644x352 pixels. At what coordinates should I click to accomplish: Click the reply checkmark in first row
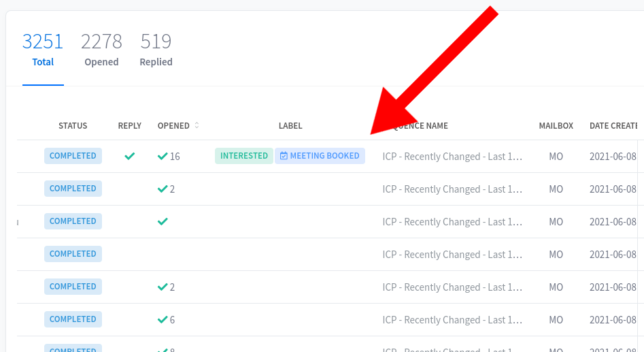pos(130,157)
